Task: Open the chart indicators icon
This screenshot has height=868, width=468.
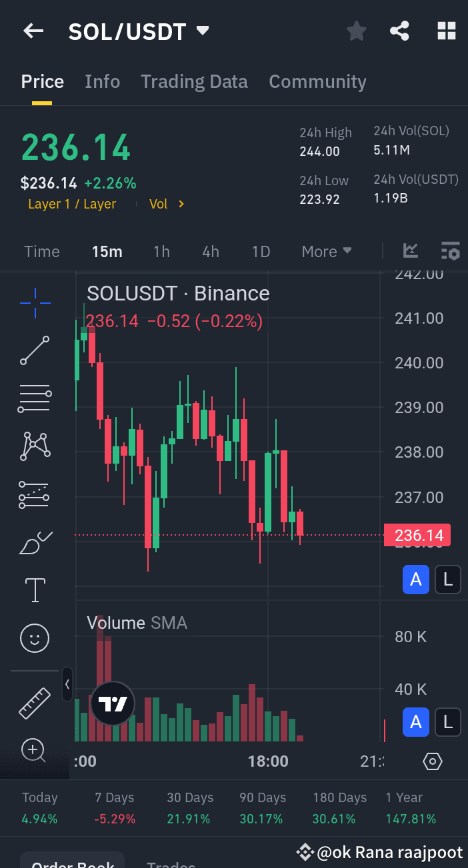Action: [x=411, y=251]
